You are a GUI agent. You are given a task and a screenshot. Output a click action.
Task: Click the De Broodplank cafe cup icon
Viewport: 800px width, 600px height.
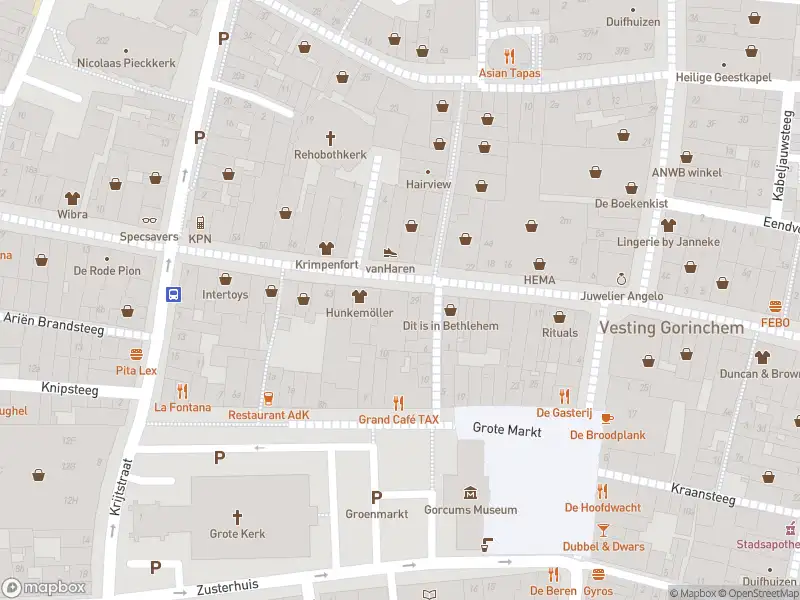click(607, 418)
